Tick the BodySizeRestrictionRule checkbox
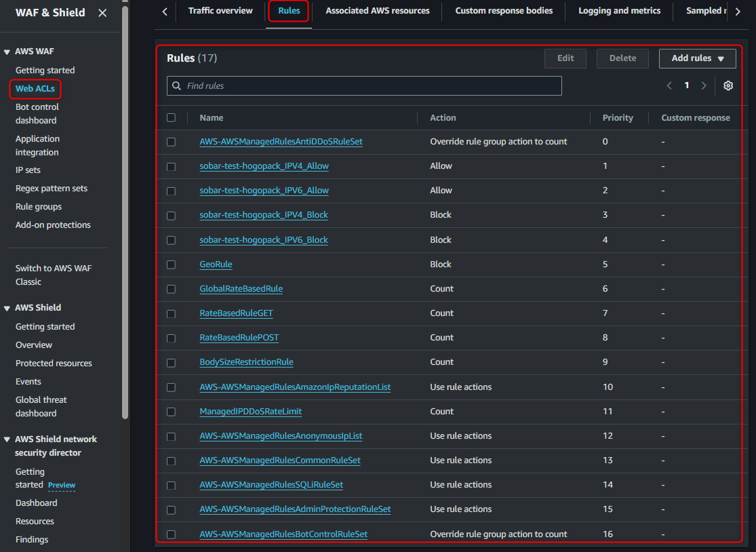This screenshot has height=552, width=756. [x=171, y=362]
